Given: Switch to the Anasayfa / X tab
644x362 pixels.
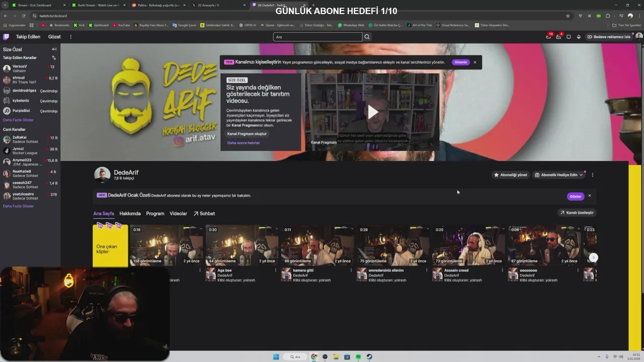Looking at the screenshot, I should (218, 5).
